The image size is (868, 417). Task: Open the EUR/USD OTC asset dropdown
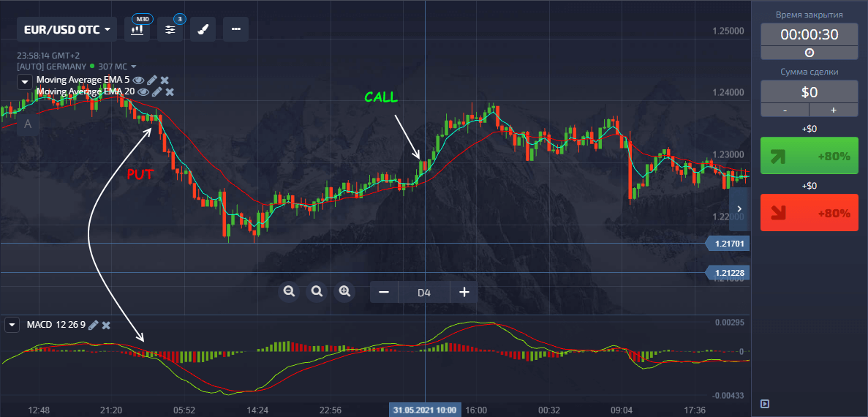coord(67,29)
